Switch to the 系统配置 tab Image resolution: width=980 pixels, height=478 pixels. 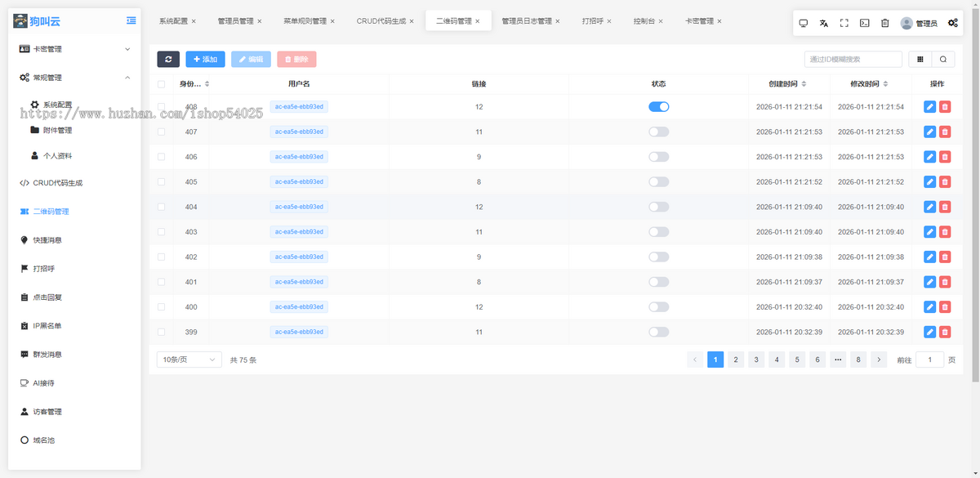[173, 21]
